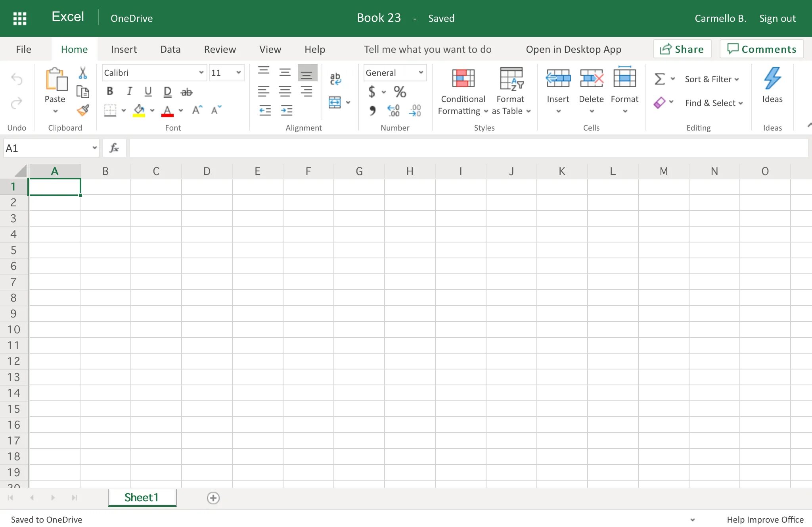This screenshot has height=527, width=812.
Task: Click the Format Painter brush icon
Action: (x=83, y=110)
